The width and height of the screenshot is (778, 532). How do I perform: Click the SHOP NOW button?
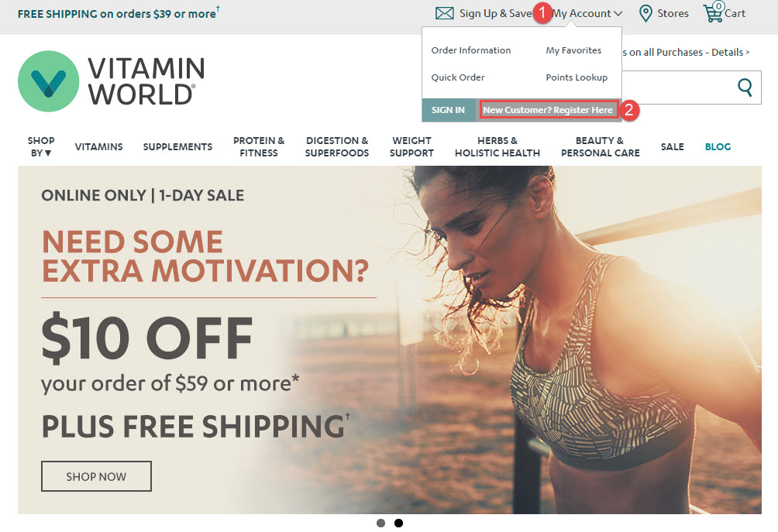coord(96,476)
